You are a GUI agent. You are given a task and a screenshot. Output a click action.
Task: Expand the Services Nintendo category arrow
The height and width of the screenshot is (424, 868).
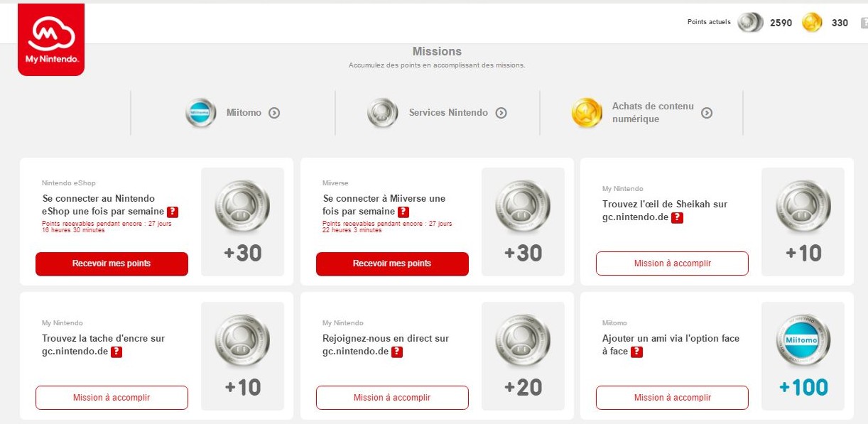coord(501,113)
